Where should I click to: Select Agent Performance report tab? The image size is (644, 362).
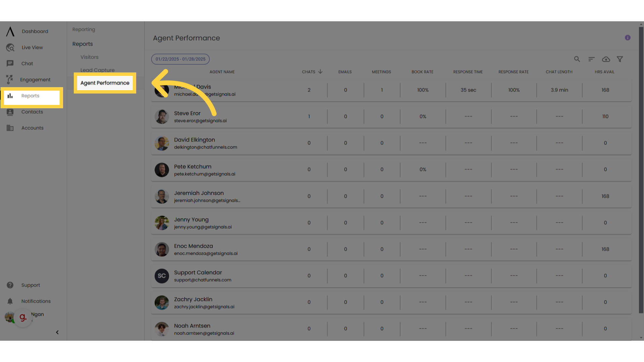tap(105, 83)
